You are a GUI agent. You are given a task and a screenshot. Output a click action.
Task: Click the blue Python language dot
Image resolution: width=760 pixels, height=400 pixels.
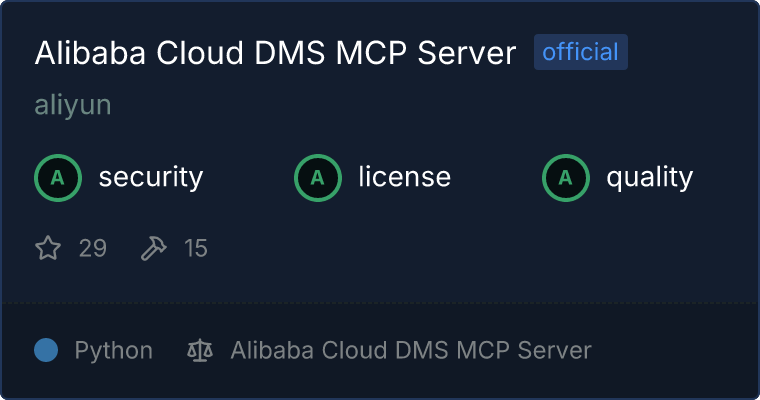tap(46, 350)
